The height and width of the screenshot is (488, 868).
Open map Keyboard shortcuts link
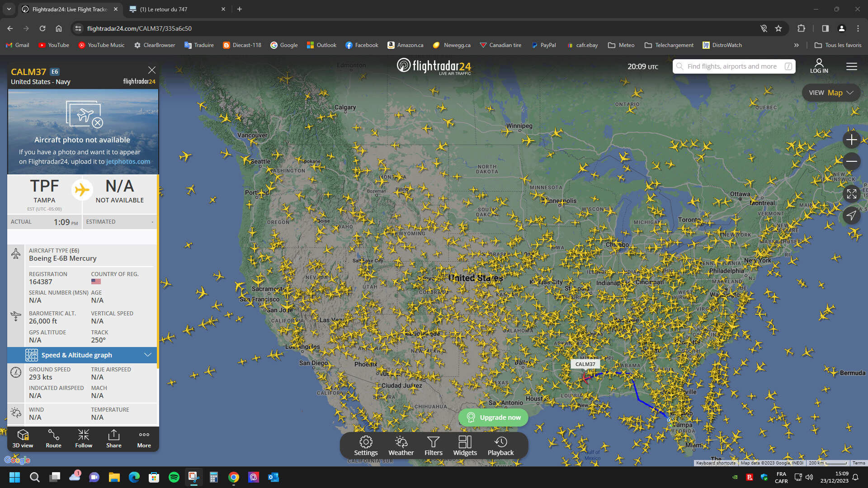[716, 463]
